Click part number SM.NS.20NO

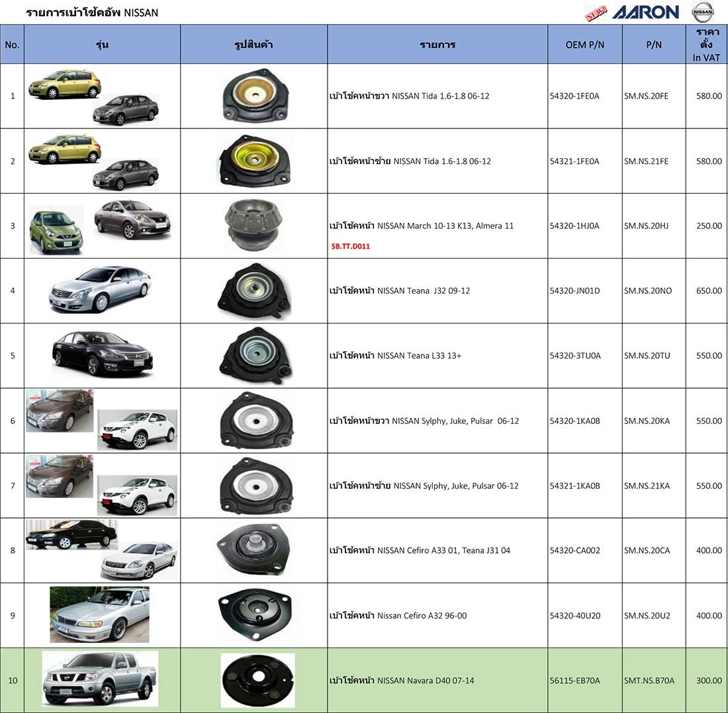tap(648, 291)
